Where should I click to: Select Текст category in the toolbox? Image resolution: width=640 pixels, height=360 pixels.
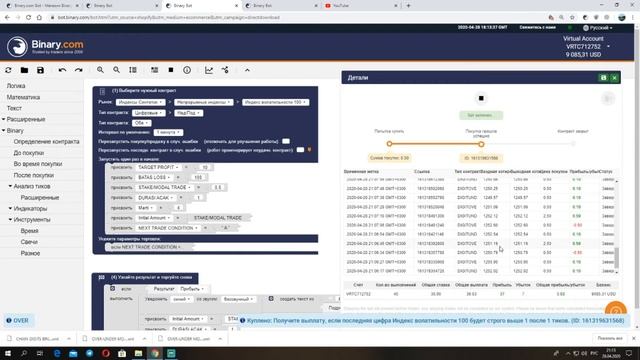(14, 108)
